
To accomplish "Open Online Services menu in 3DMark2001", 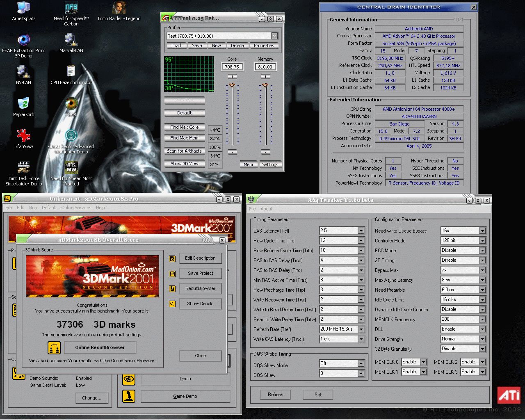I will pyautogui.click(x=76, y=208).
